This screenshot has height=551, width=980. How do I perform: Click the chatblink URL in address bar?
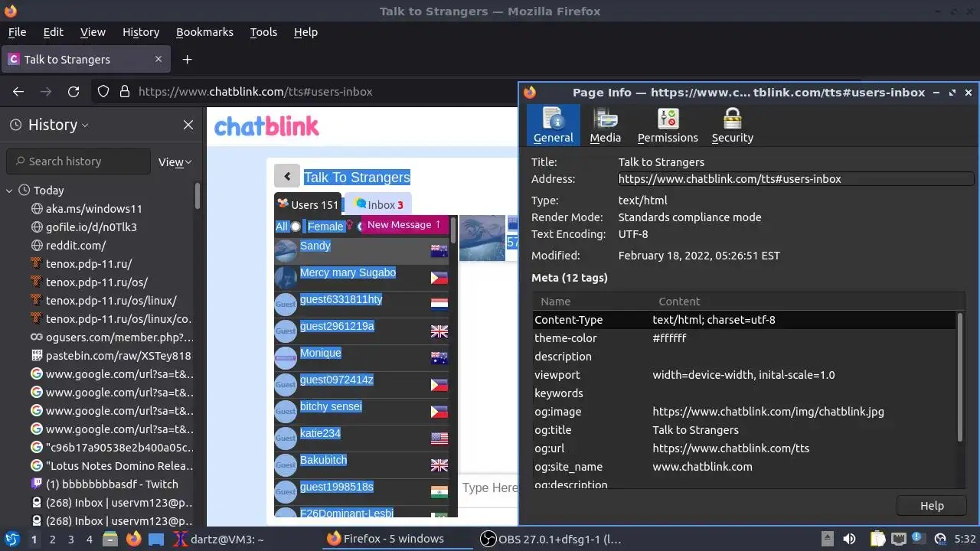pyautogui.click(x=255, y=91)
